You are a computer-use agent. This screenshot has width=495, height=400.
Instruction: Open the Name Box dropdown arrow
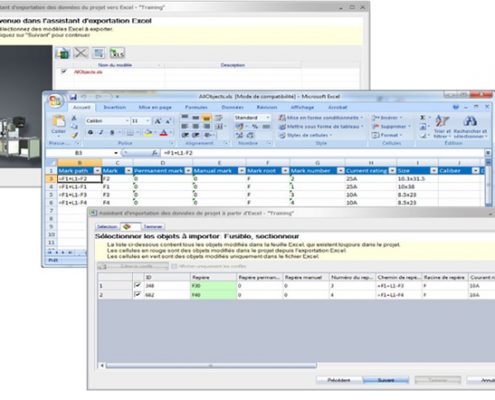pyautogui.click(x=116, y=153)
